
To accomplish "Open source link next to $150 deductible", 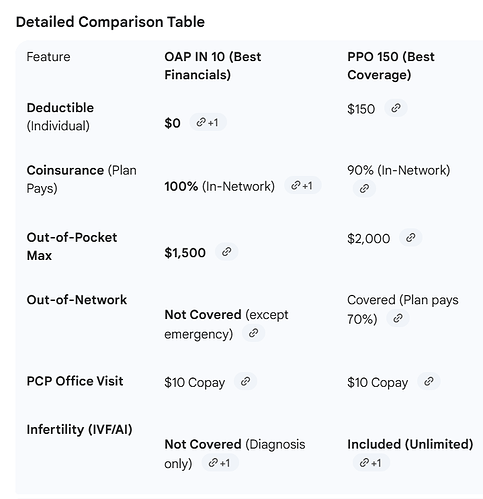I will tap(396, 108).
